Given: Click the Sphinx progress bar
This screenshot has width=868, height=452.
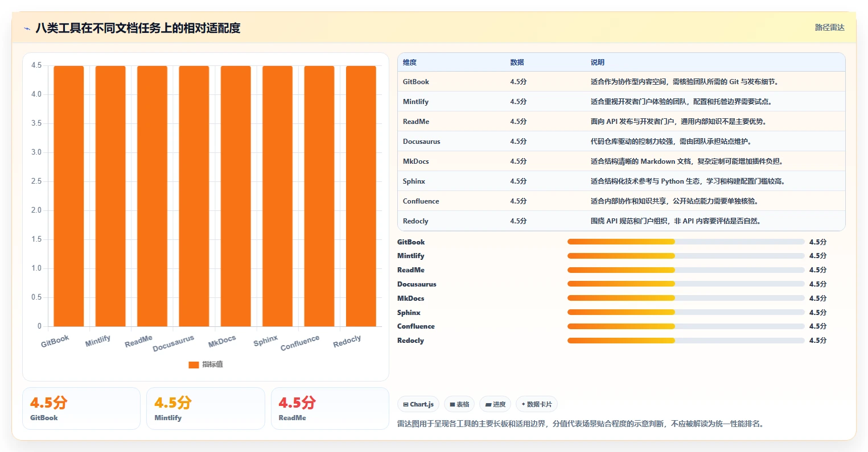Looking at the screenshot, I should (x=686, y=312).
